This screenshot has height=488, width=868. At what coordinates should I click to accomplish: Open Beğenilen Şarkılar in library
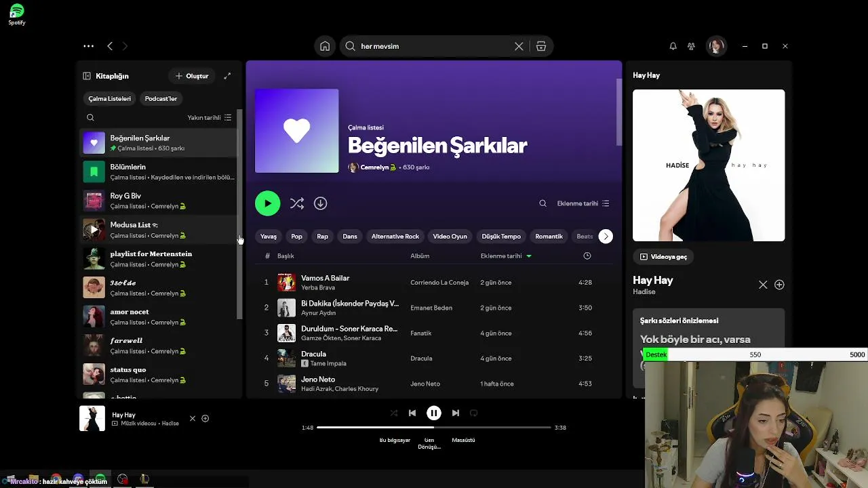tap(159, 143)
